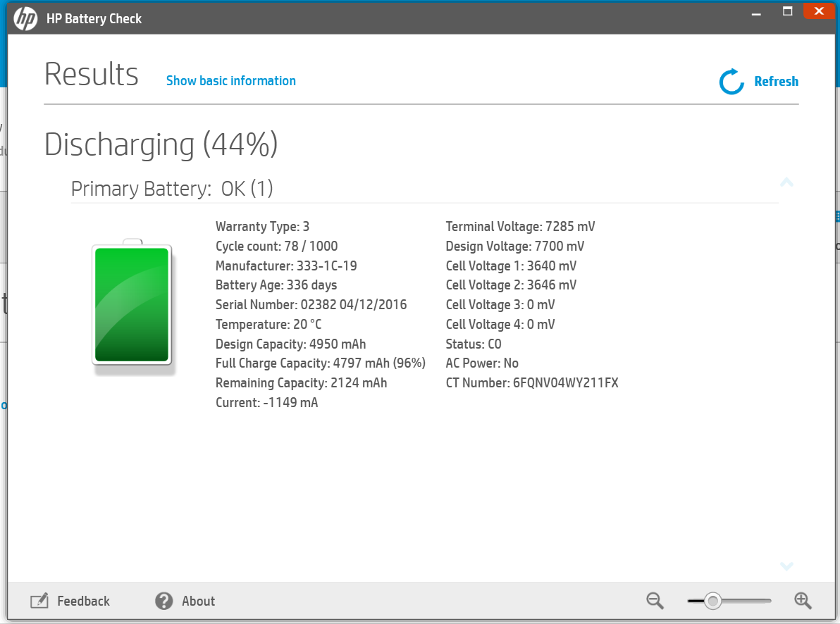Image resolution: width=840 pixels, height=624 pixels.
Task: Click the Refresh icon
Action: pos(731,82)
